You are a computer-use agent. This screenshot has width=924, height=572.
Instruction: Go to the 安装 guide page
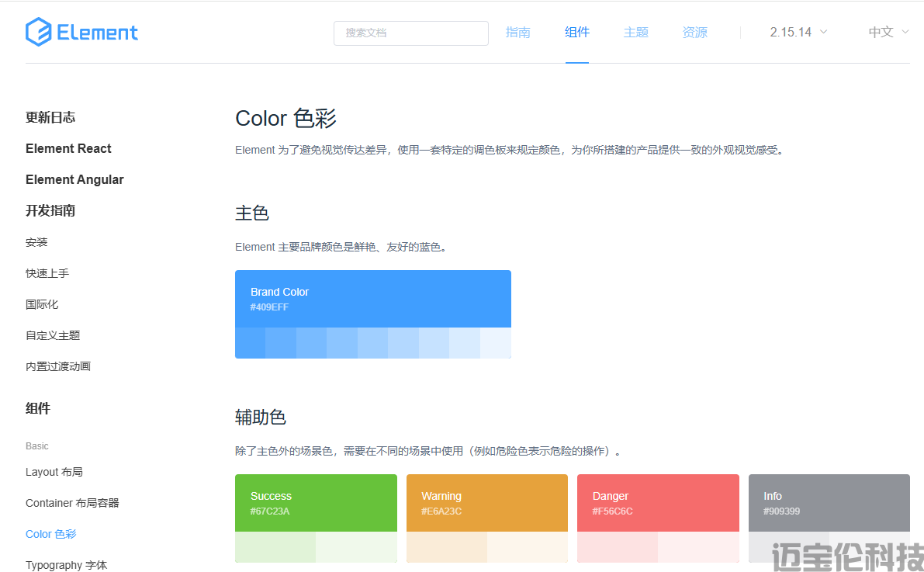tap(36, 242)
